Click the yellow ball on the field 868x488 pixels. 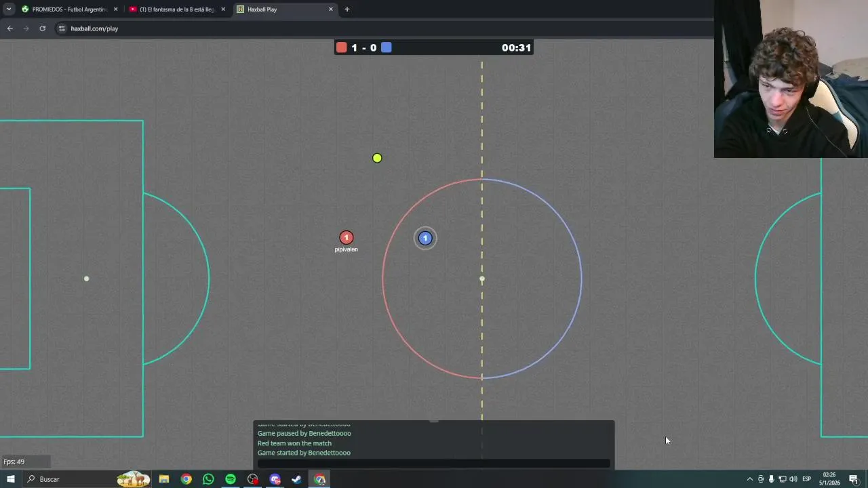click(x=377, y=158)
